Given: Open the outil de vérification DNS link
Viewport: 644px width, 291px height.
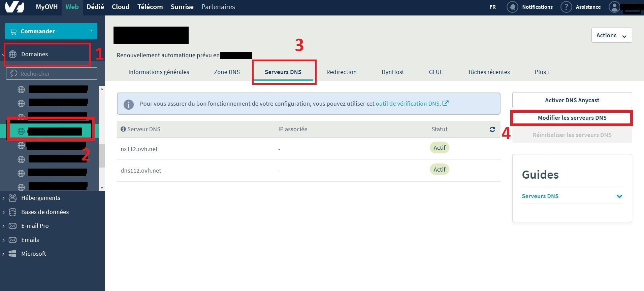Looking at the screenshot, I should pos(408,104).
